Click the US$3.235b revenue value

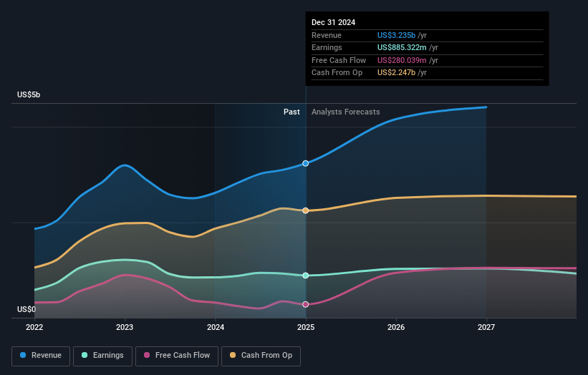click(x=396, y=35)
